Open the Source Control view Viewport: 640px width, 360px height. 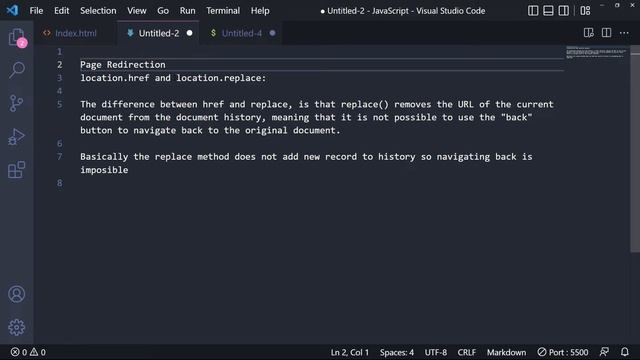(17, 104)
